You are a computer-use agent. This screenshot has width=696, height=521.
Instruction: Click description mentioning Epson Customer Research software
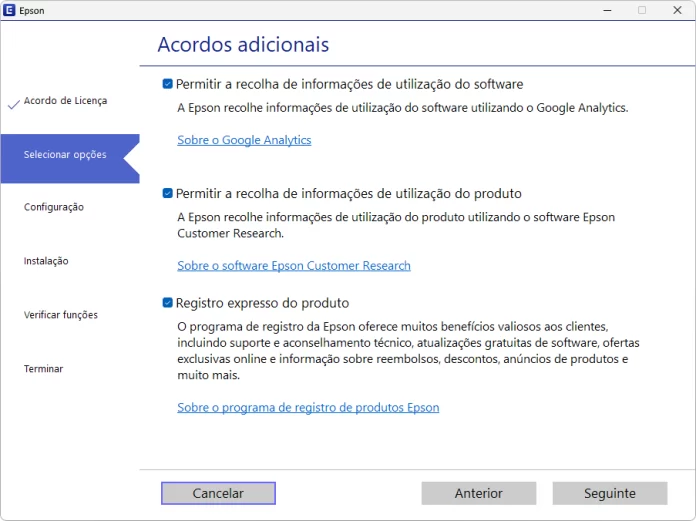click(396, 225)
